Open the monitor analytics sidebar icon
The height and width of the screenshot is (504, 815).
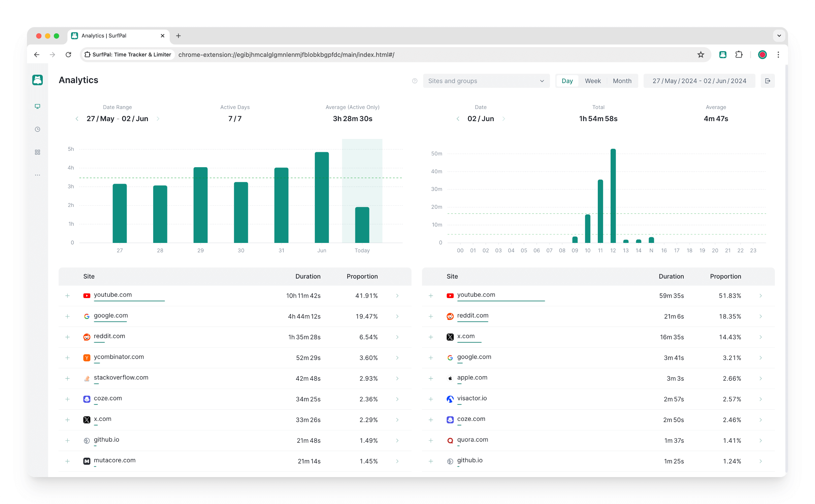[x=37, y=106]
